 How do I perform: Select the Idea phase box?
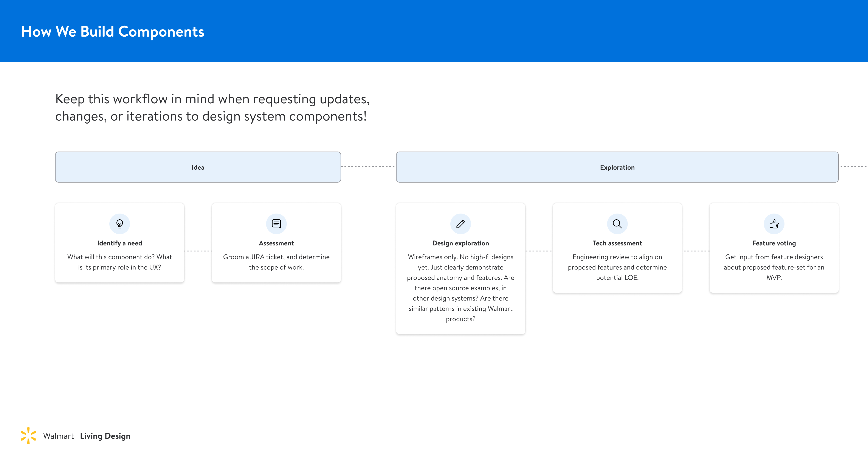coord(198,167)
